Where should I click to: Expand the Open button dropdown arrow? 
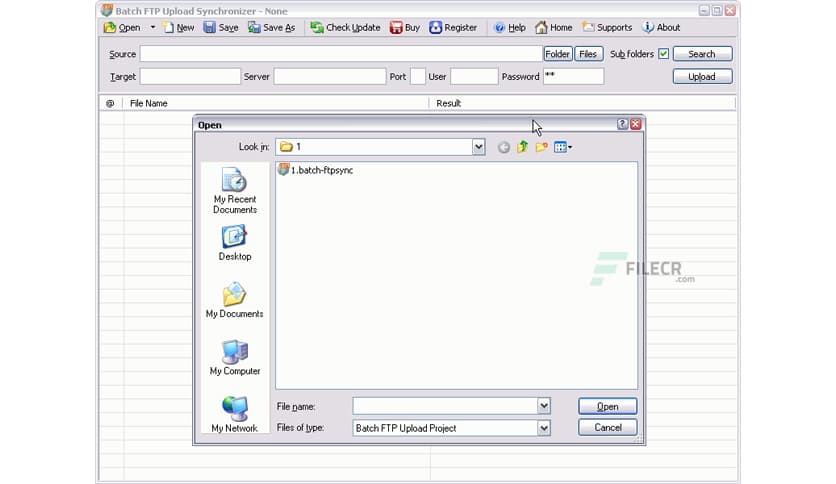coord(152,28)
